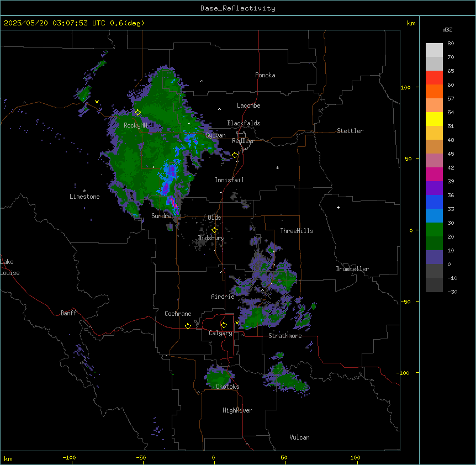Click the yellow diamond marker above Calgary label
This screenshot has height=465, width=476.
[x=224, y=325]
